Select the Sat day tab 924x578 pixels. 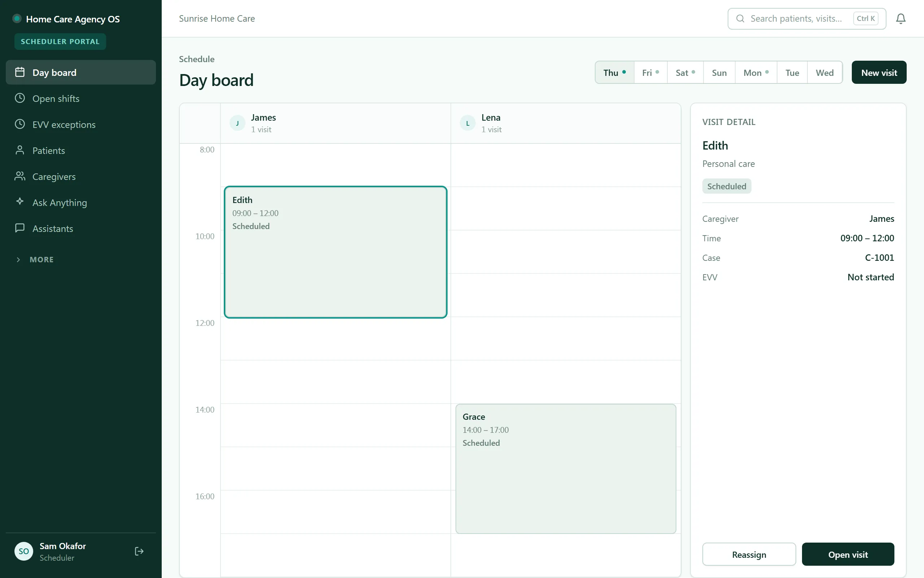point(685,72)
